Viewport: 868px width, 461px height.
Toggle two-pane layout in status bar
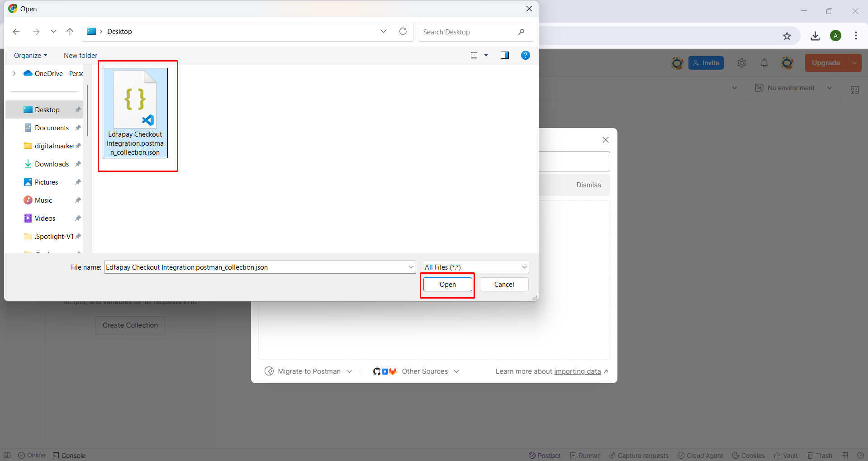click(844, 456)
